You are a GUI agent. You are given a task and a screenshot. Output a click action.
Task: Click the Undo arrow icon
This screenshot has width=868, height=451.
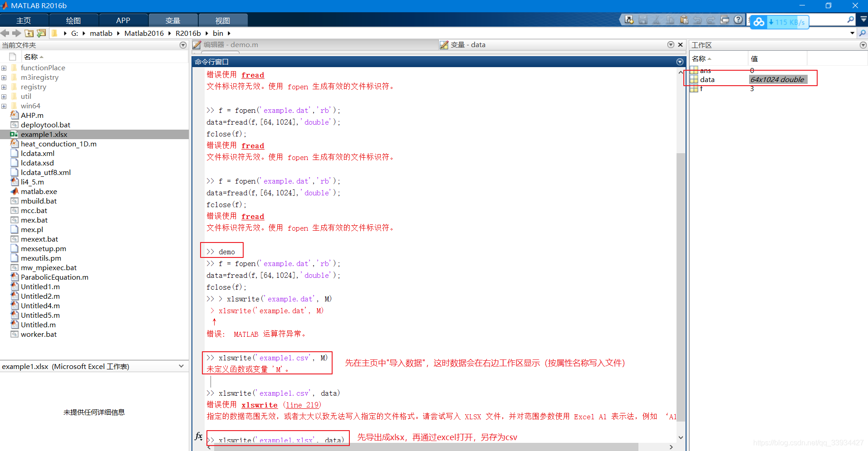point(697,20)
